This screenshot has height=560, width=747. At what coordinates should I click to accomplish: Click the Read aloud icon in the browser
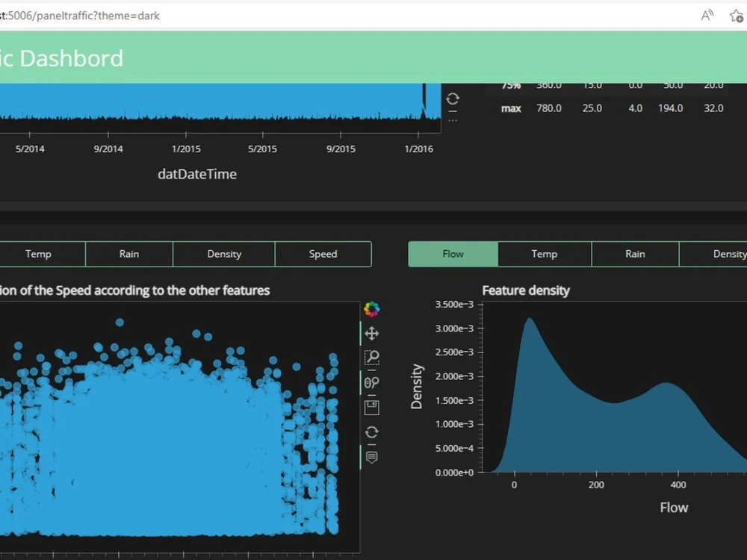click(706, 15)
